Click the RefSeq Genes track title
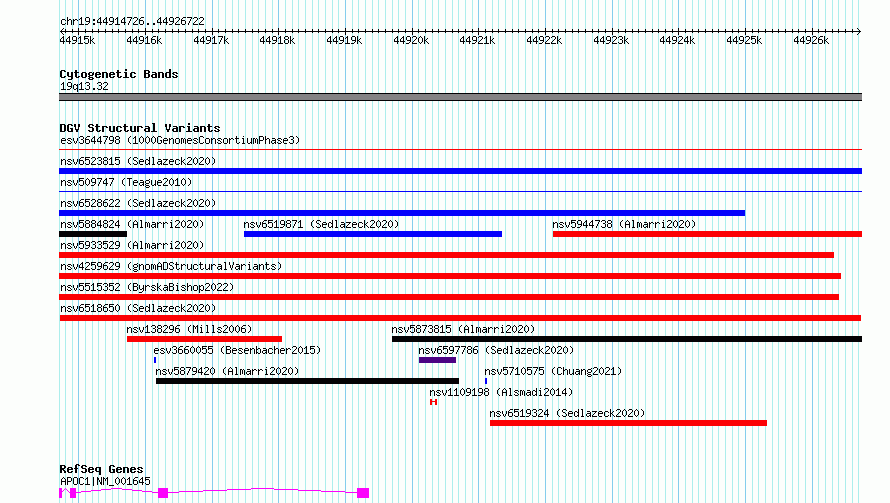This screenshot has width=890, height=503. pyautogui.click(x=101, y=470)
